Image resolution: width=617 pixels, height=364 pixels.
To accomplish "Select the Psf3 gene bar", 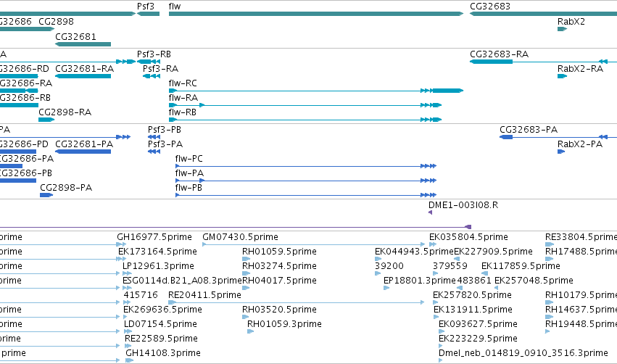I will [x=148, y=14].
